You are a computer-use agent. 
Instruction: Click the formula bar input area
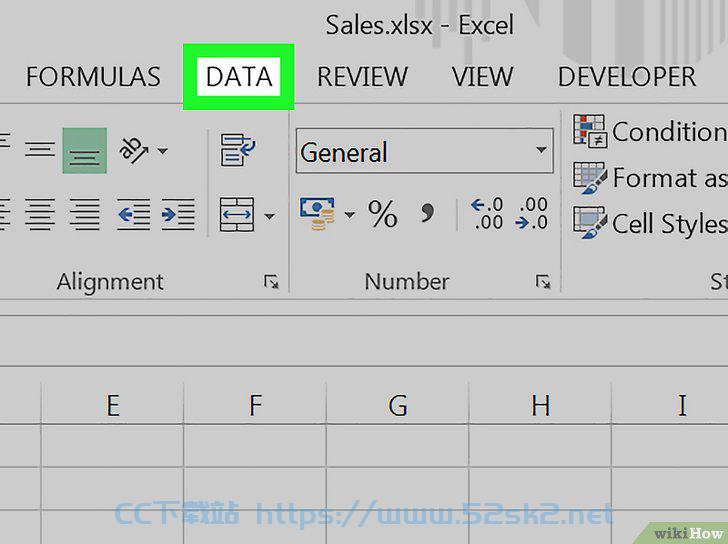tap(364, 341)
